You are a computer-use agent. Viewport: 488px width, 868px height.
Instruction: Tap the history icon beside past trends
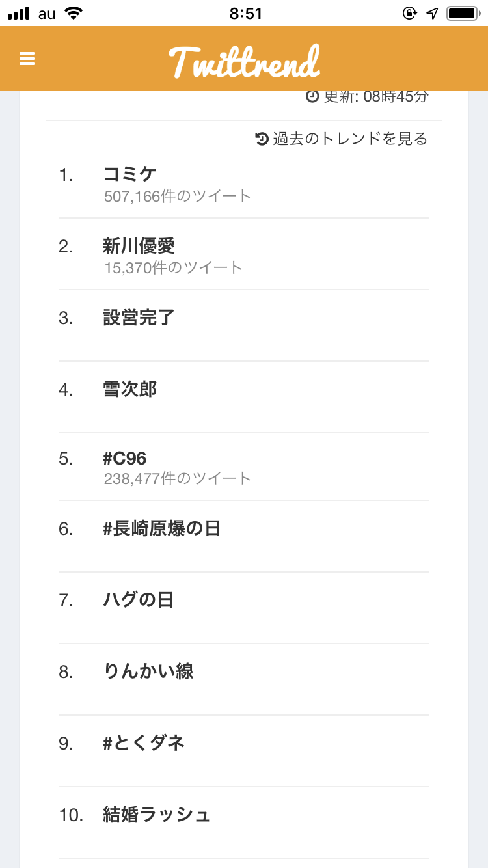point(262,139)
